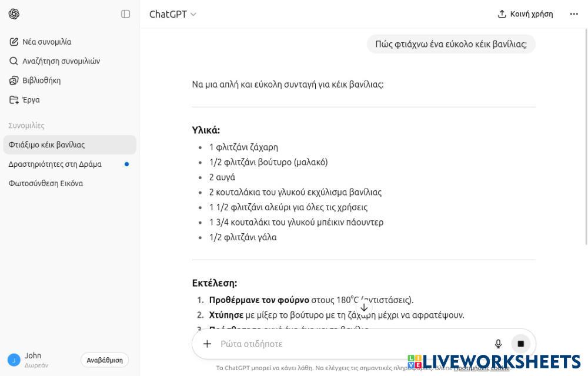Click the Κοινή χρήση share button
Image resolution: width=588 pixels, height=376 pixels.
[525, 14]
